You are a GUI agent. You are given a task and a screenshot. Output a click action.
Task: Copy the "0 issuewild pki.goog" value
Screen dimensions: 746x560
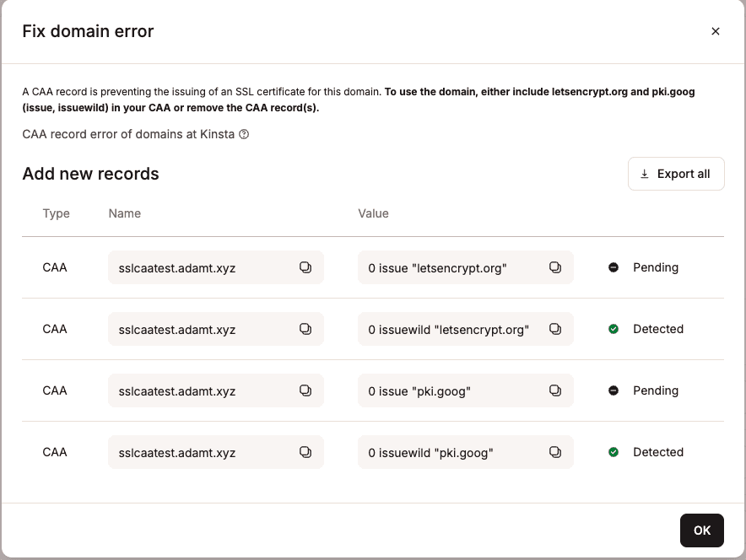(555, 452)
